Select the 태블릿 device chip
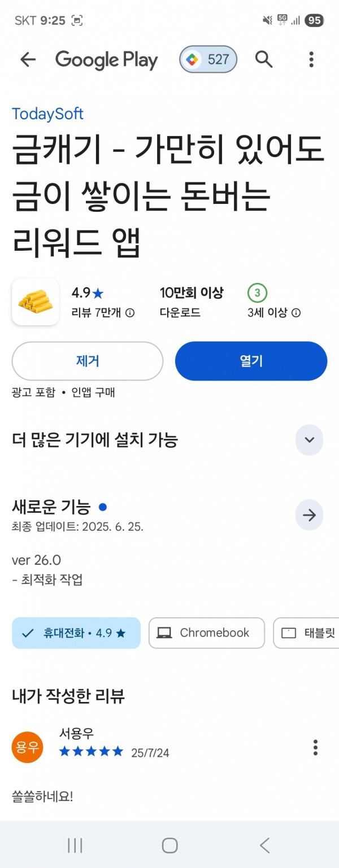Viewport: 339px width, 868px height. point(306,633)
